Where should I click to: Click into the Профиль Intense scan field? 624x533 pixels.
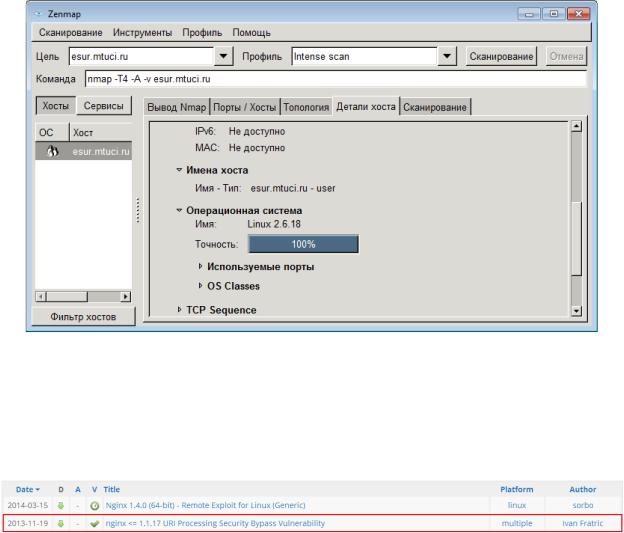[365, 56]
